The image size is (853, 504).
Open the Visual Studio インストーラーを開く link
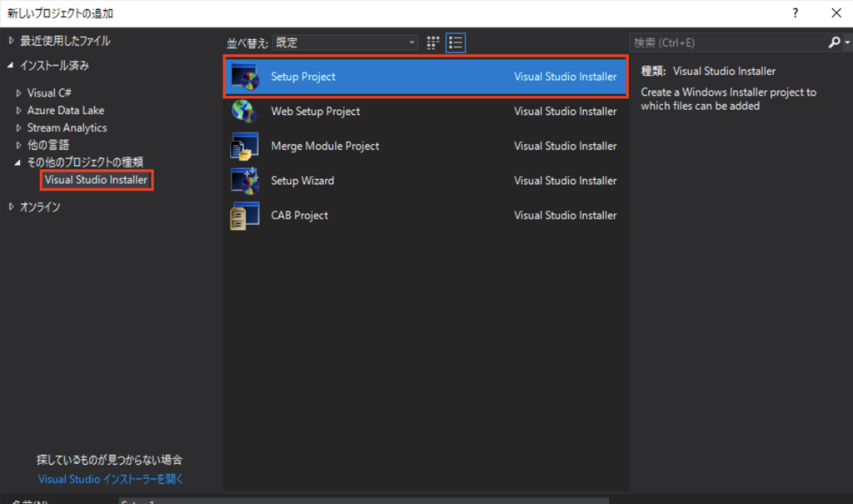tap(111, 479)
